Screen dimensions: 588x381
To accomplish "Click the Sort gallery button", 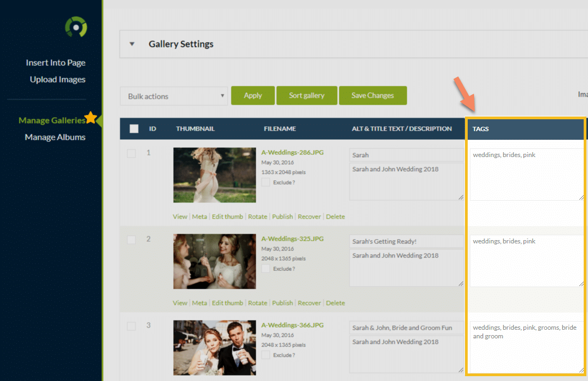I will coord(307,96).
